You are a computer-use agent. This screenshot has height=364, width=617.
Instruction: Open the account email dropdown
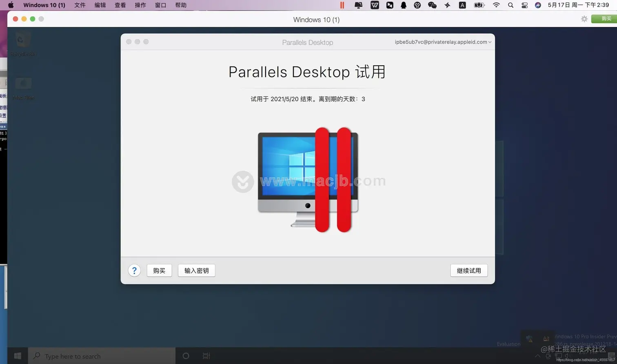[x=443, y=42]
